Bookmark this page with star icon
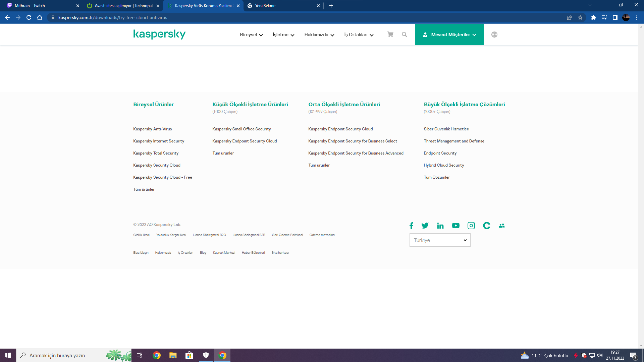Viewport: 644px width, 362px height. click(580, 17)
